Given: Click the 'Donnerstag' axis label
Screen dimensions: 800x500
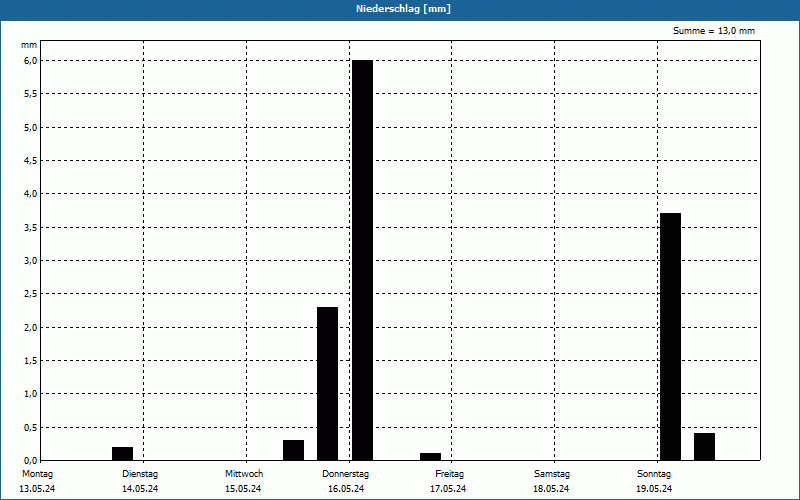Looking at the screenshot, I should [345, 474].
